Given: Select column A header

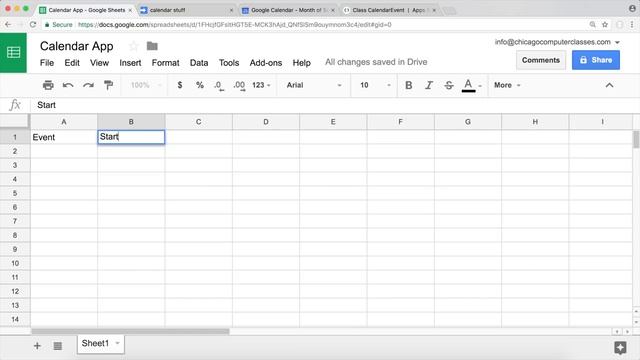Looking at the screenshot, I should [64, 122].
